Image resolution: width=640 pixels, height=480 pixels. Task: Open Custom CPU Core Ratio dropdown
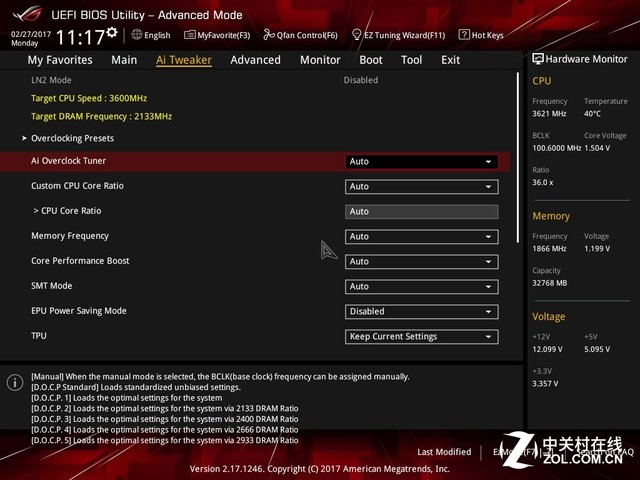coord(421,187)
